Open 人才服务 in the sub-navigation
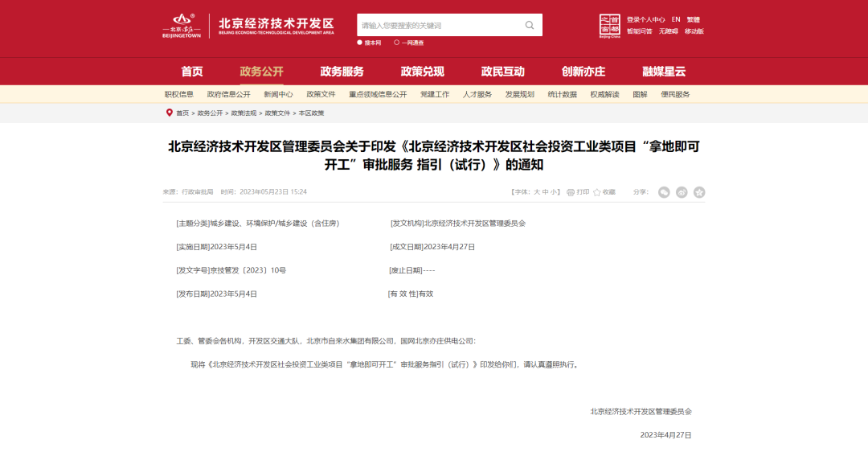Image resolution: width=868 pixels, height=452 pixels. [477, 94]
